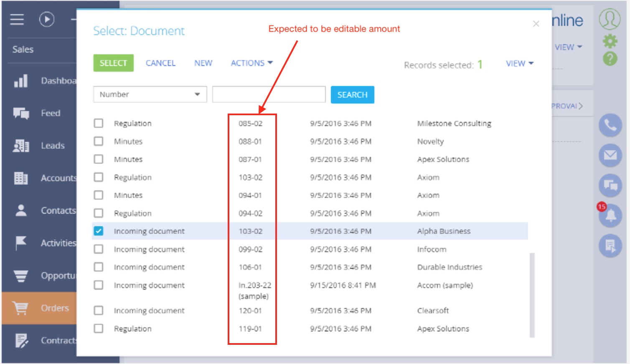Open the Orders section label
The width and height of the screenshot is (630, 364).
55,308
